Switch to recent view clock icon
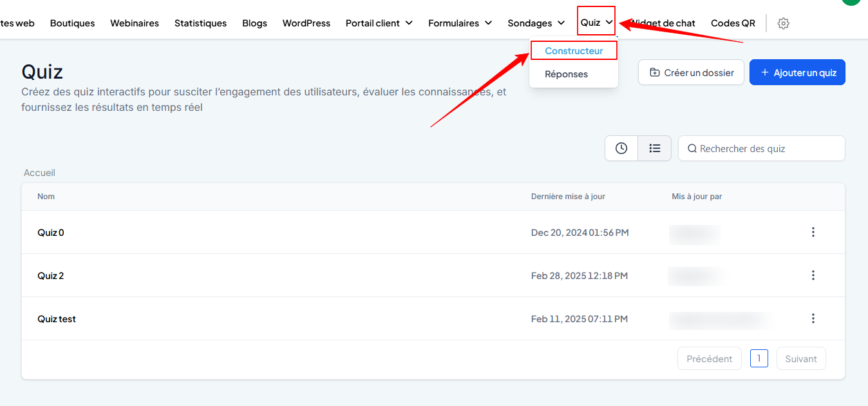The width and height of the screenshot is (868, 406). 621,148
